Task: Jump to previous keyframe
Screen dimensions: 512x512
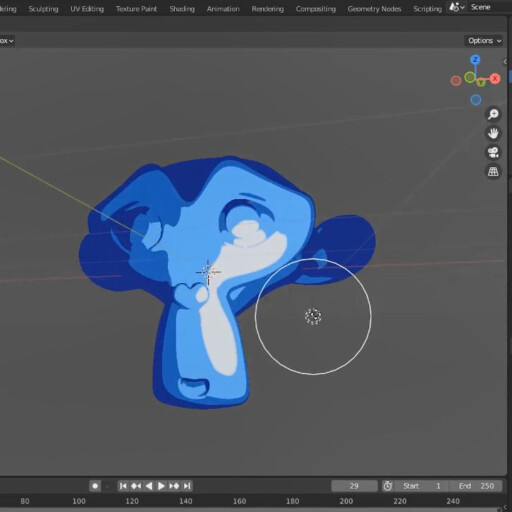Action: [x=136, y=486]
